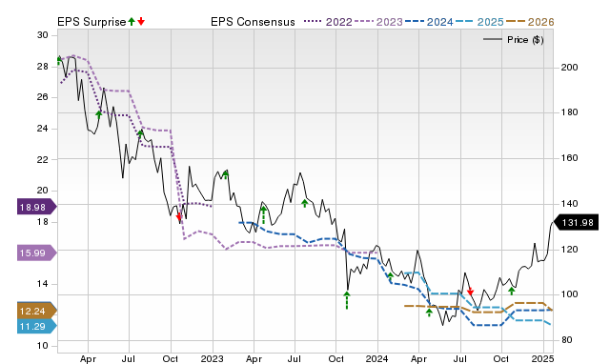Screen dimensions: 610x364
Task: Click the red EPS Surprise down arrow in legend
Action: point(141,22)
